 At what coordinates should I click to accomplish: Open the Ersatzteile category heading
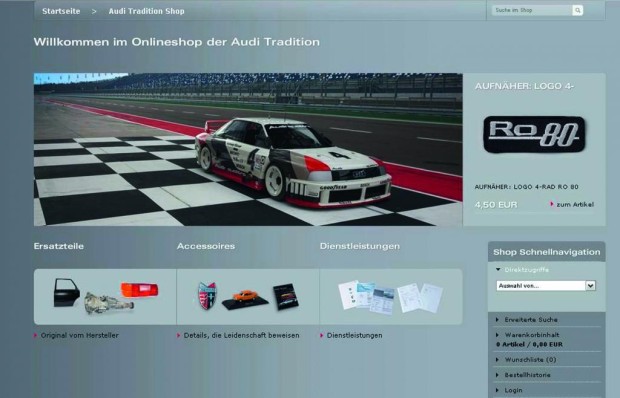tap(59, 246)
